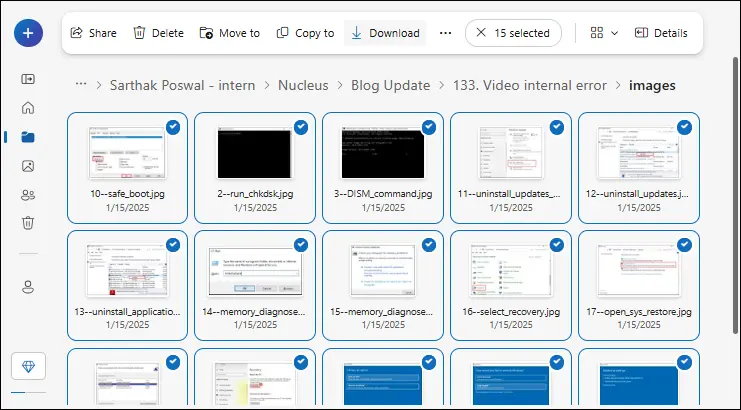
Task: Click the 13--uninstall_applicatio... file name
Action: coord(128,312)
